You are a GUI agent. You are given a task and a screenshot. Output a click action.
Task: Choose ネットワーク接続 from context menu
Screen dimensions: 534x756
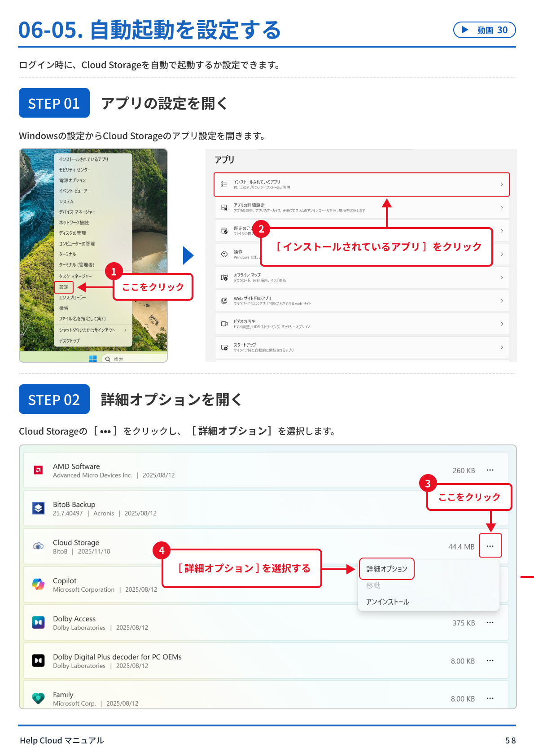click(74, 223)
